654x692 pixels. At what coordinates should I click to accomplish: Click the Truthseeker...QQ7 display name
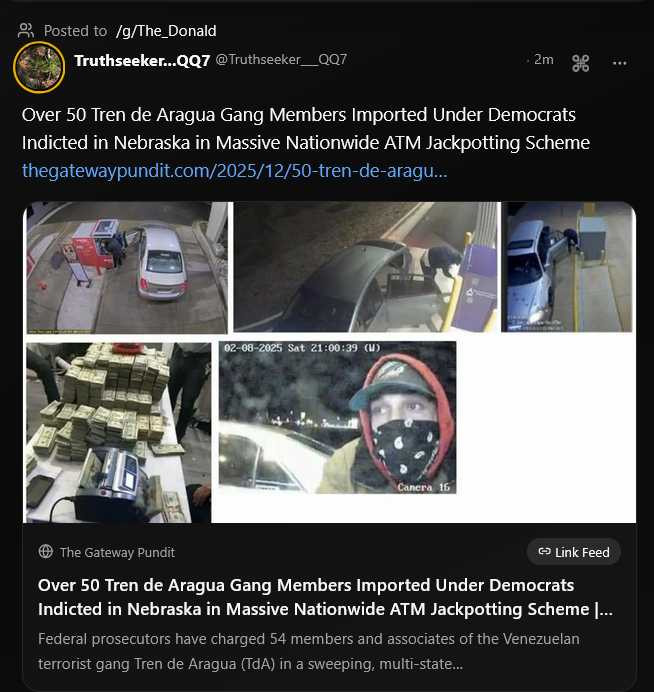click(142, 60)
